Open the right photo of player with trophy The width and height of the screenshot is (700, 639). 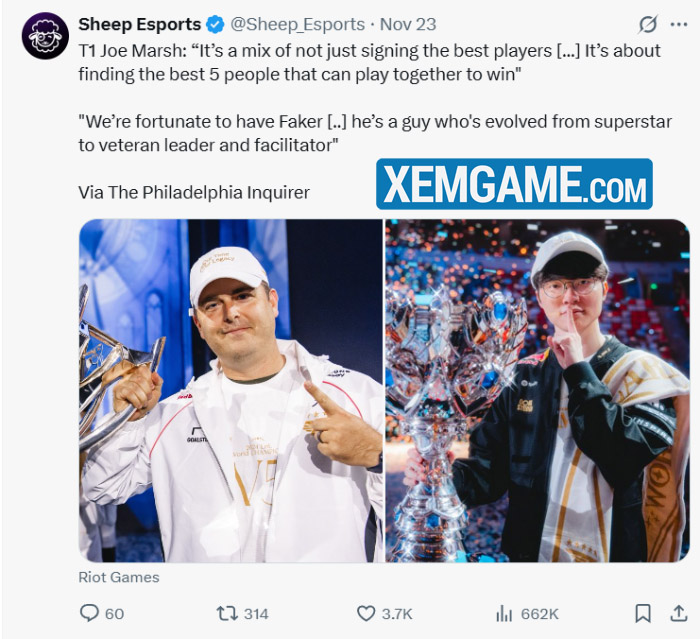537,390
